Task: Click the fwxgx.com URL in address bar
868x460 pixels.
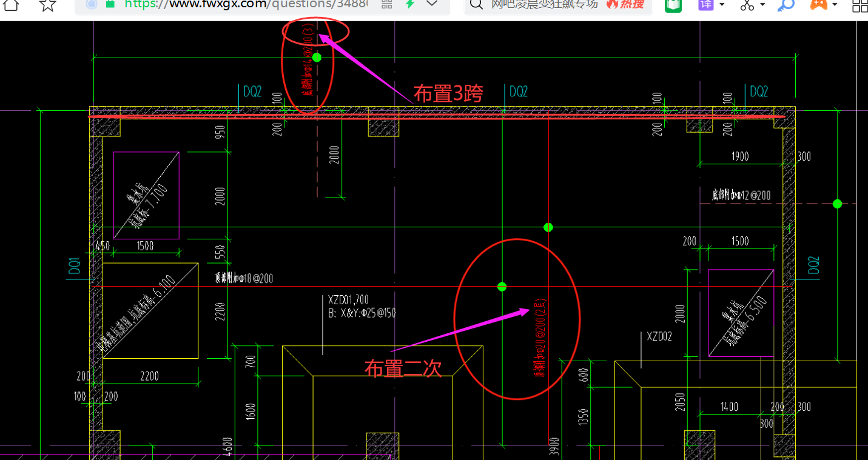Action: [x=246, y=4]
